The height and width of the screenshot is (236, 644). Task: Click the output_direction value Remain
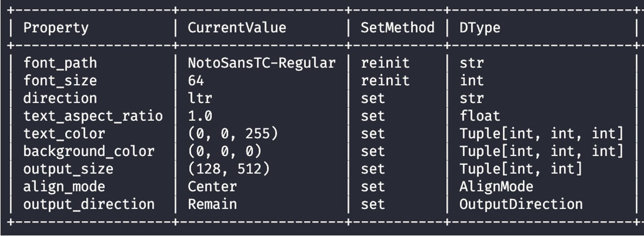(x=212, y=204)
